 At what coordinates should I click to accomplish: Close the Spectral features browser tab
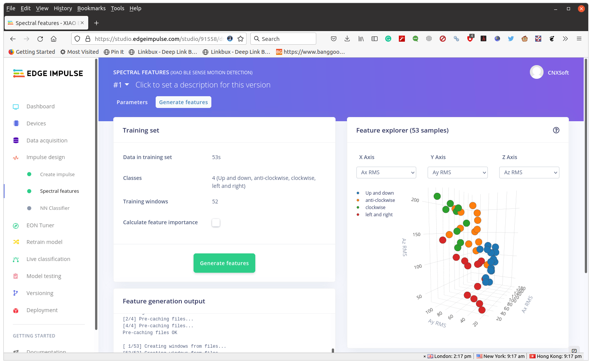click(82, 23)
